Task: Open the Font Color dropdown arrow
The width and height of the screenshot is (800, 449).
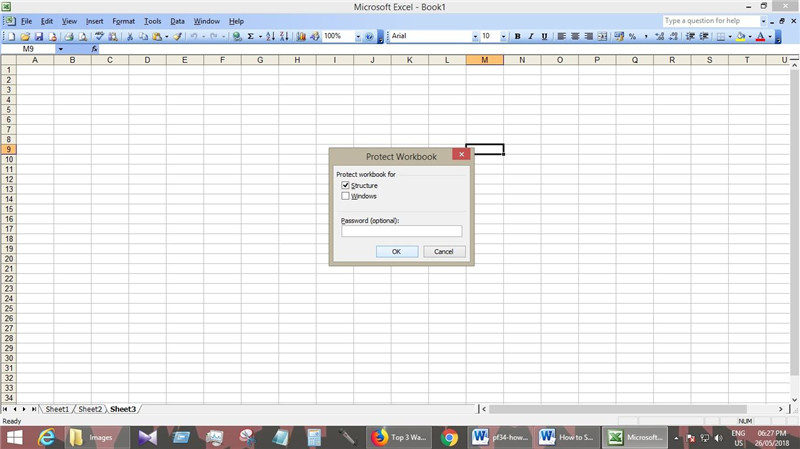Action: coord(770,36)
